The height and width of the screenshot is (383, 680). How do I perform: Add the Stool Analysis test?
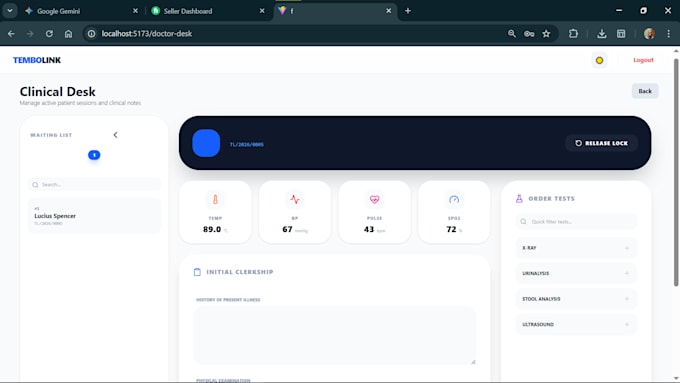tap(627, 299)
